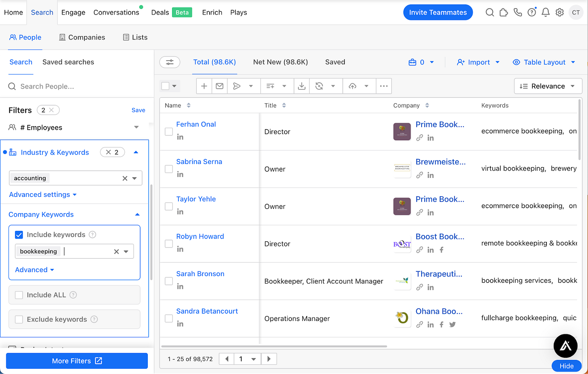Open settings gear icon
Screen dimensions: 588x374
[x=560, y=13]
